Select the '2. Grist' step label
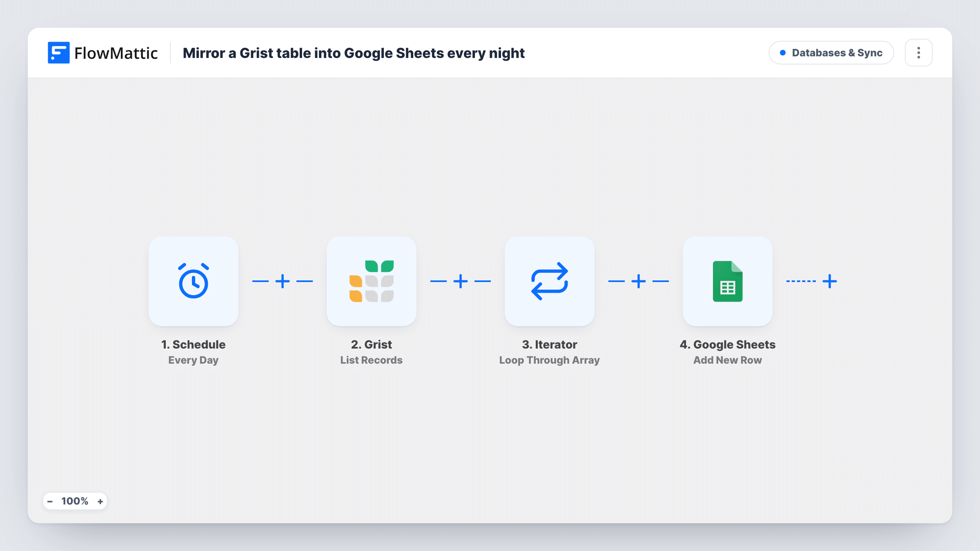The width and height of the screenshot is (980, 551). tap(372, 344)
